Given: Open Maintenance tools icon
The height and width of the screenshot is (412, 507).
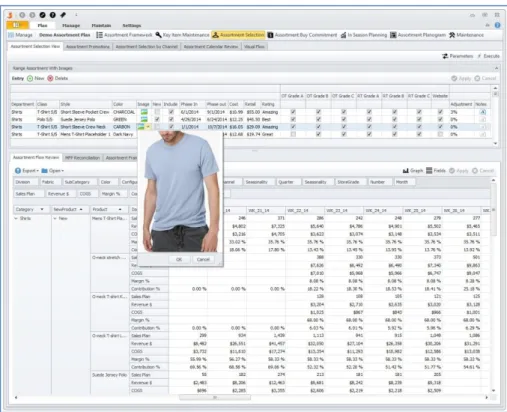Looking at the screenshot, I should 452,35.
